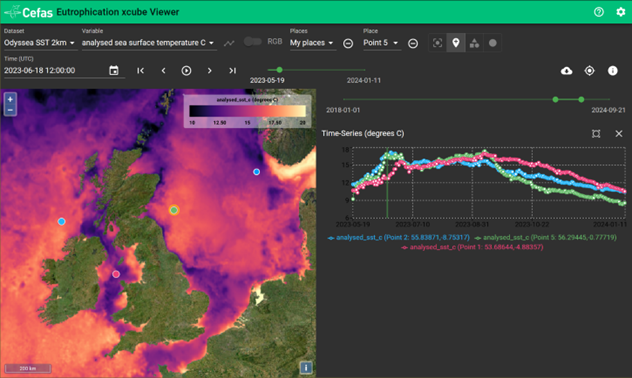The image size is (632, 378).
Task: Start time animation play button
Action: point(186,71)
